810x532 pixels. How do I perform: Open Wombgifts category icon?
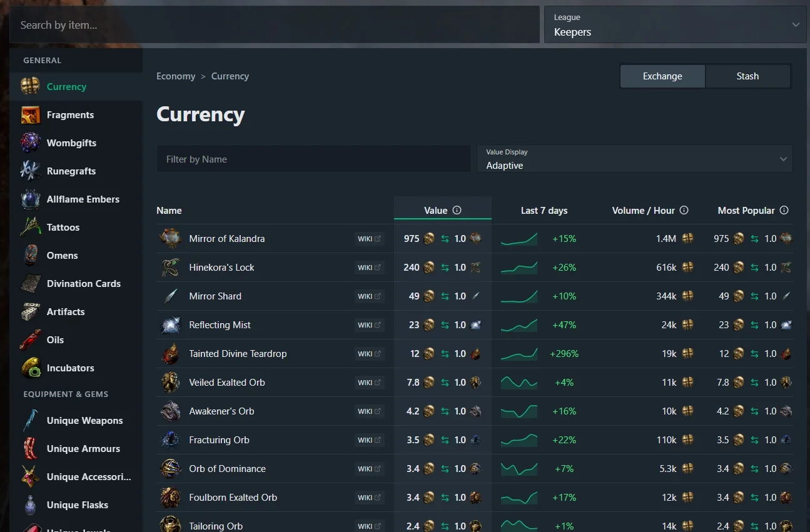click(31, 143)
